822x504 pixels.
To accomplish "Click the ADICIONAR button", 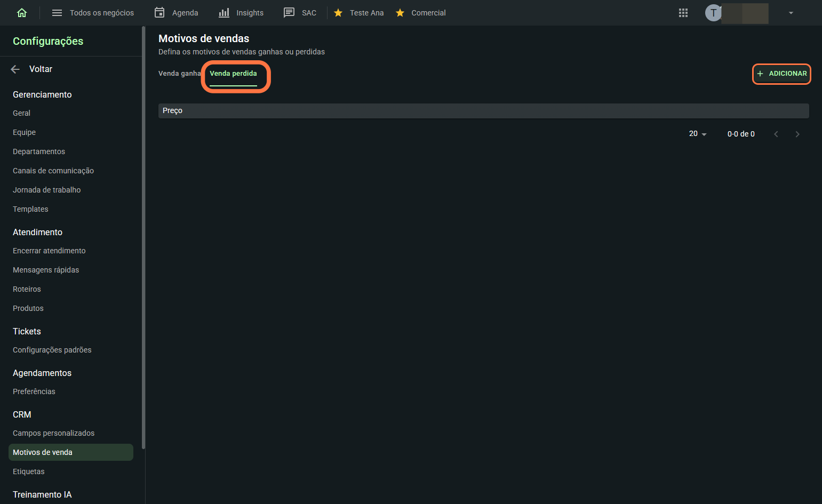I will [781, 74].
